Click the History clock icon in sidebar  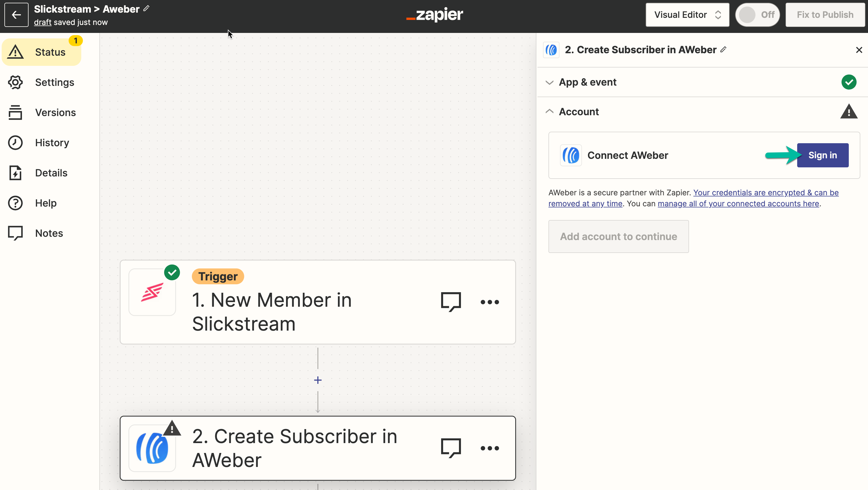click(15, 142)
